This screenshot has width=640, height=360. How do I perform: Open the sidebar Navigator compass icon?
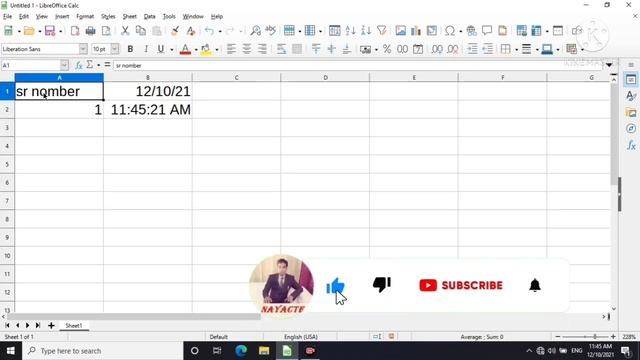631,129
